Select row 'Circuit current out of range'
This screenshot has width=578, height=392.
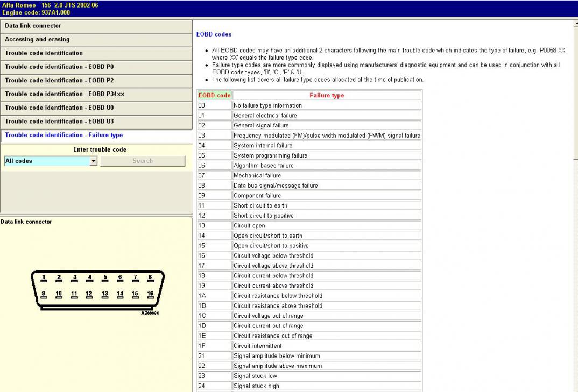tap(309, 326)
